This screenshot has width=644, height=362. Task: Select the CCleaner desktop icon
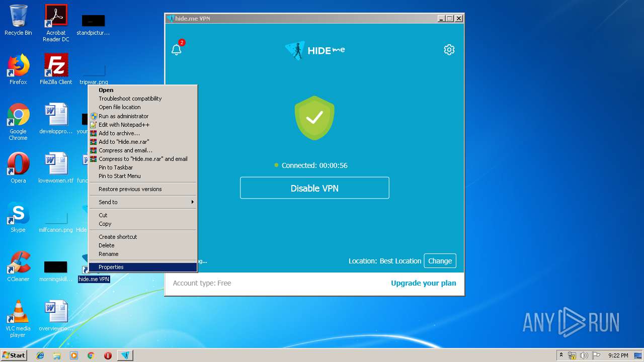pos(18,266)
